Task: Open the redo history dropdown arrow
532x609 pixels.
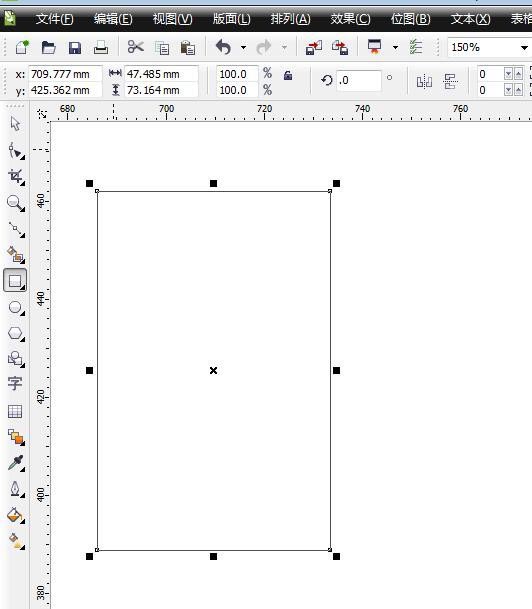Action: click(285, 47)
